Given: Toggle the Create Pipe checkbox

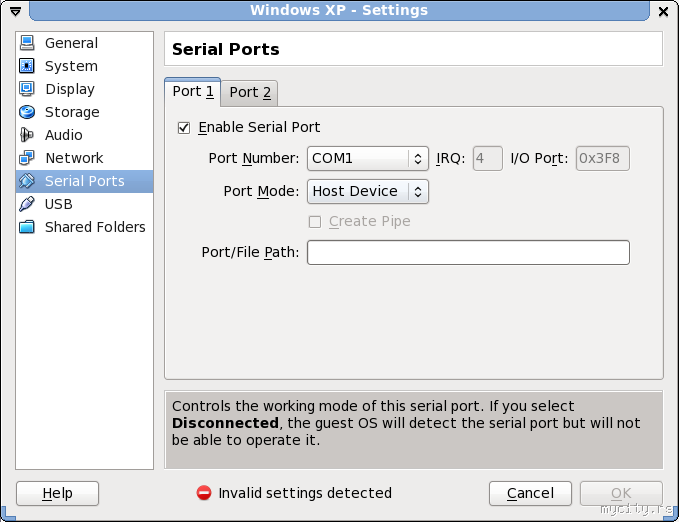Looking at the screenshot, I should tap(315, 221).
